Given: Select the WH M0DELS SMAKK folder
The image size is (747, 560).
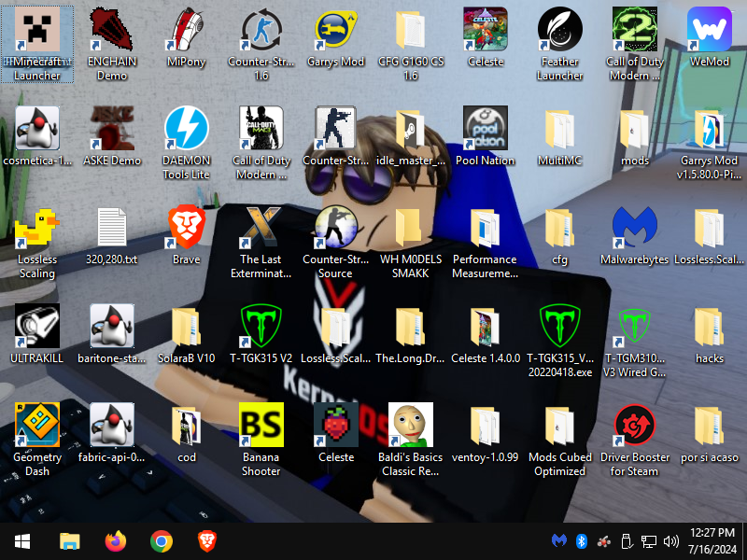Looking at the screenshot, I should coord(411,243).
